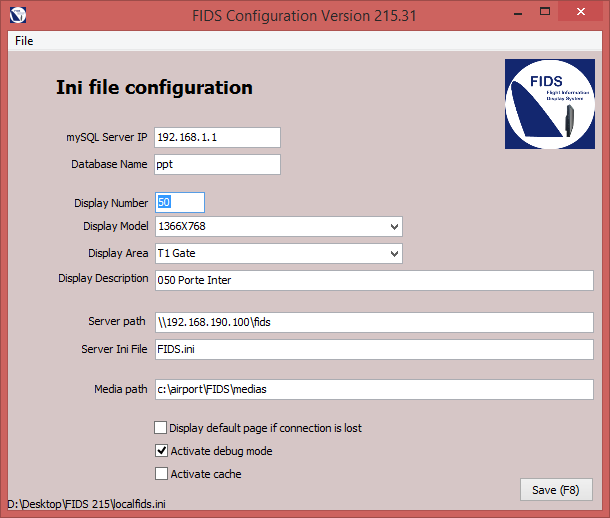Image resolution: width=610 pixels, height=518 pixels.
Task: Click the FIDS logo image
Action: 549,104
